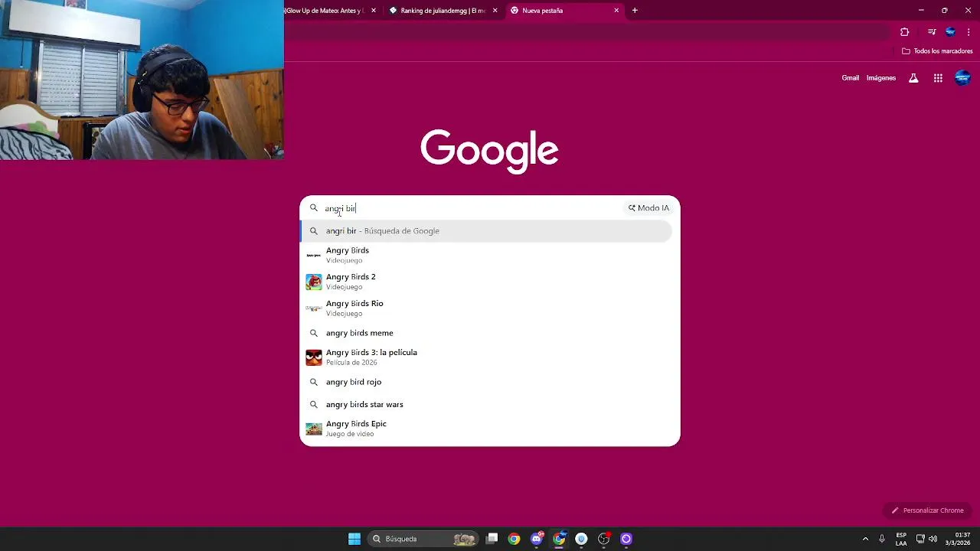
Task: Close the Nueva pestaña tab
Action: pyautogui.click(x=616, y=11)
